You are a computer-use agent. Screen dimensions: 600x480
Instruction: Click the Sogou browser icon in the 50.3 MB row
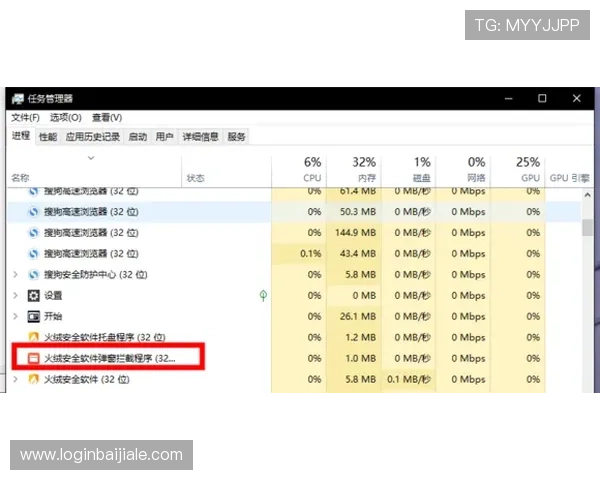point(34,212)
